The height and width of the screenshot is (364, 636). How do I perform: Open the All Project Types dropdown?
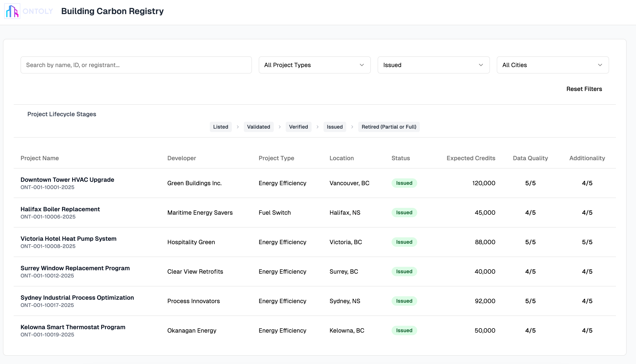[314, 65]
